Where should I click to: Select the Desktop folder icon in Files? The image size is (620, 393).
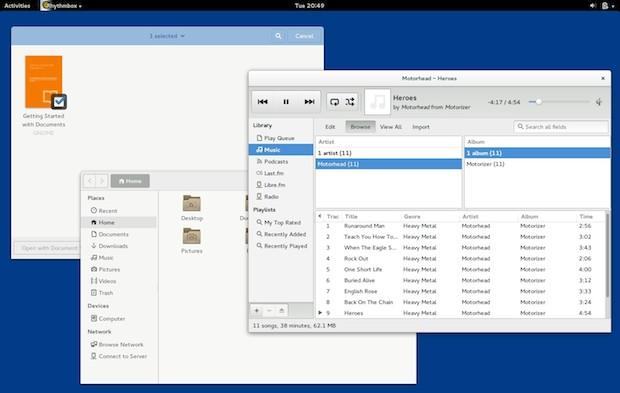click(192, 204)
